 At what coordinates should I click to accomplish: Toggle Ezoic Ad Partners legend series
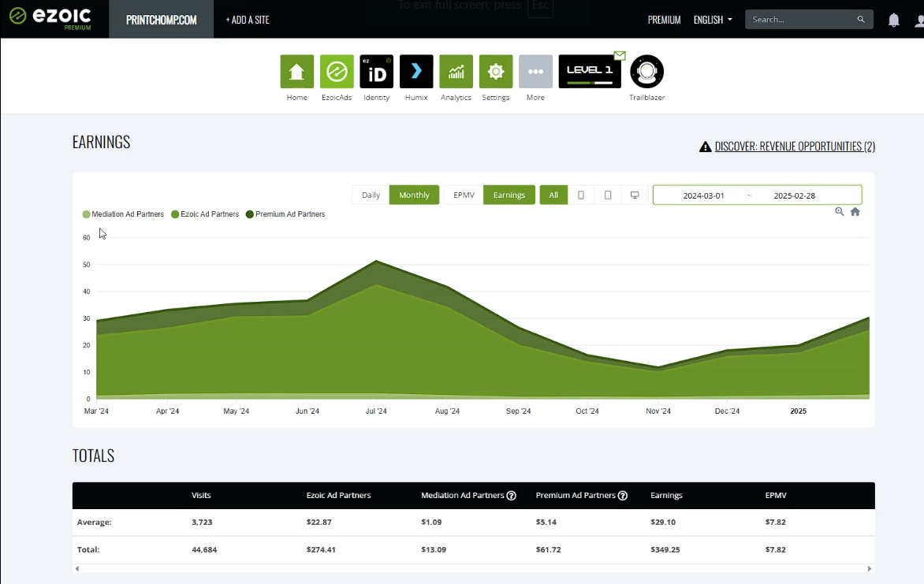205,214
